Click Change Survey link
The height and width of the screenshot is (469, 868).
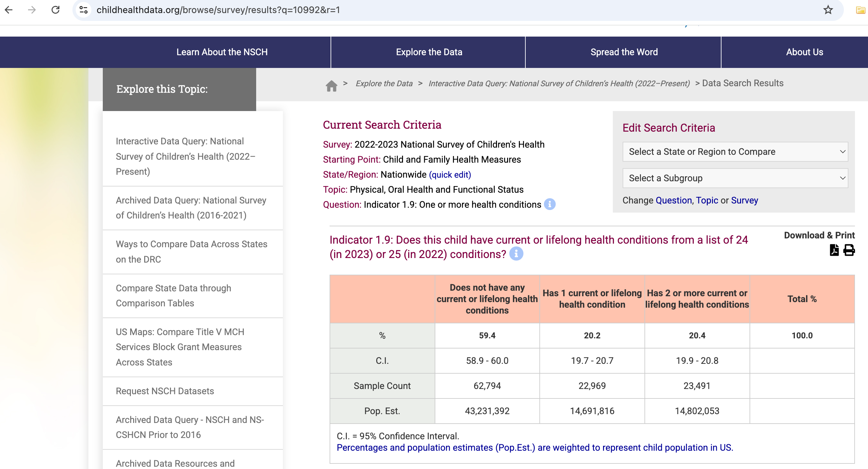coord(744,200)
